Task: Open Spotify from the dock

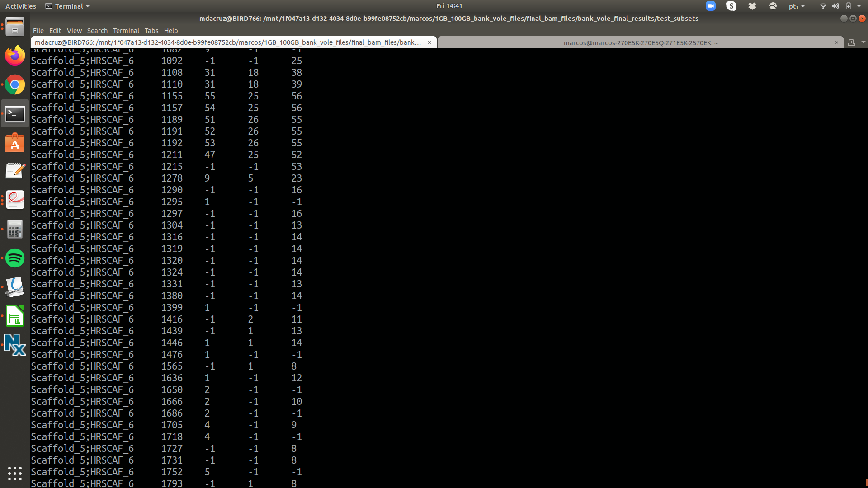Action: click(x=15, y=258)
